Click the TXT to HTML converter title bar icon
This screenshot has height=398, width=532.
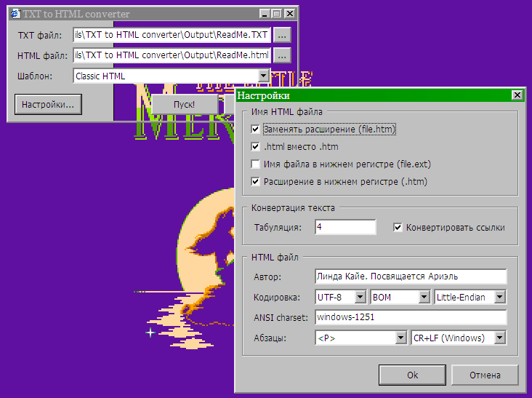(x=15, y=14)
